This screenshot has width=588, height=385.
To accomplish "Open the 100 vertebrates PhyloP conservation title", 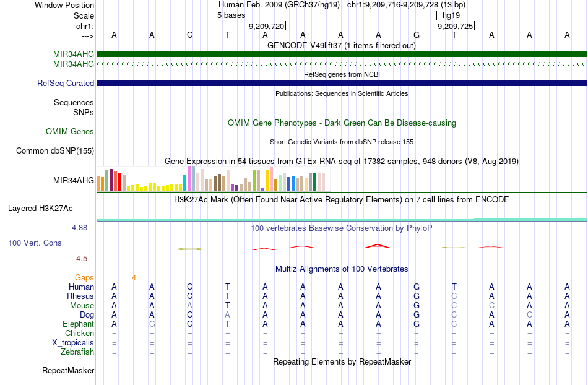I will (342, 228).
